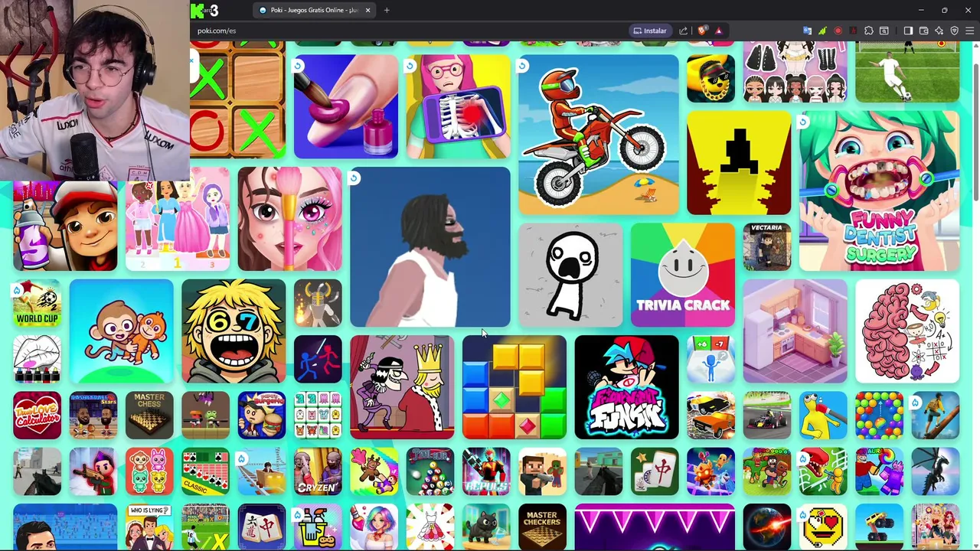Open the Pool Club billiards game tile
Screen dimensions: 980x551
click(430, 471)
